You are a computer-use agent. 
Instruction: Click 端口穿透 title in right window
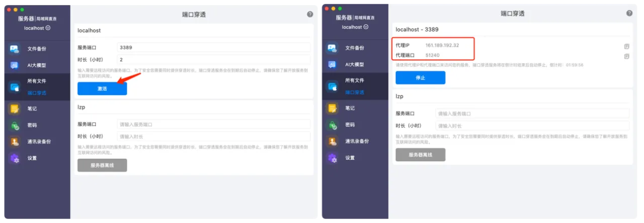click(x=512, y=14)
